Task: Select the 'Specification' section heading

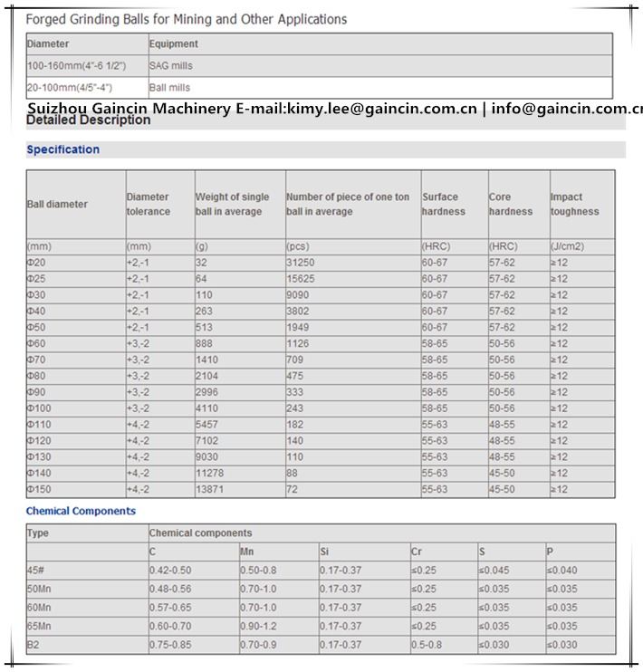Action: [x=63, y=149]
